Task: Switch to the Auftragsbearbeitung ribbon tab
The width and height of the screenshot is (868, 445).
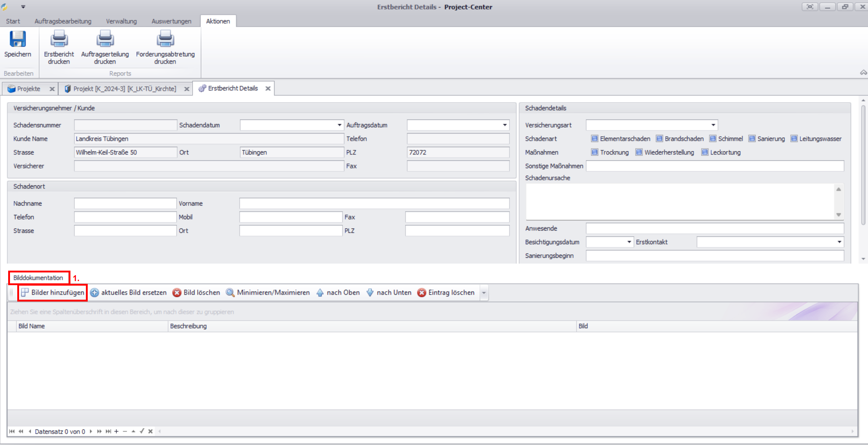Action: [63, 21]
